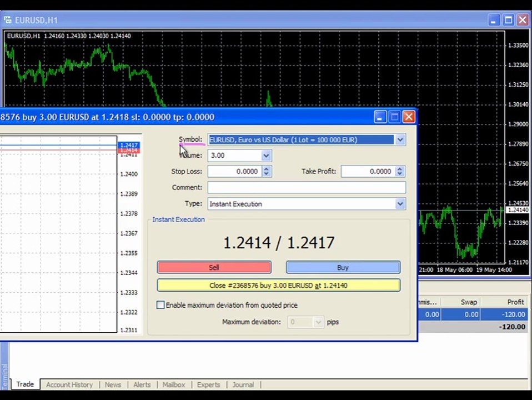Click the Profit column header
532x400 pixels.
tap(516, 302)
